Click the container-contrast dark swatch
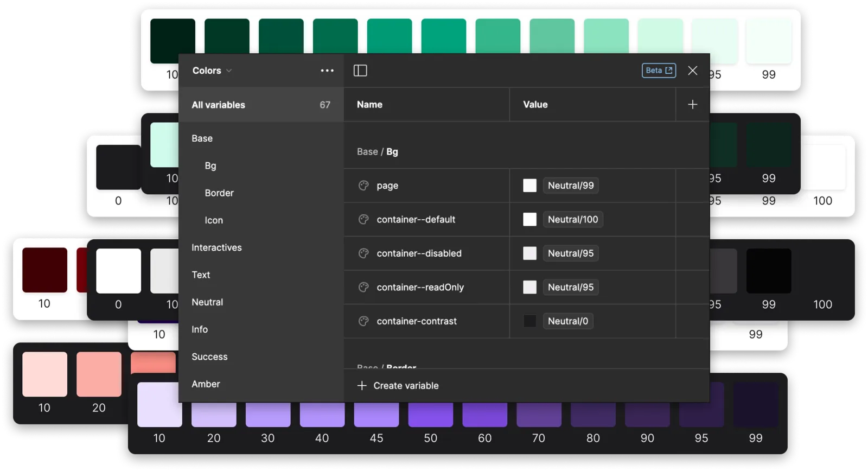The width and height of the screenshot is (868, 471). 529,321
